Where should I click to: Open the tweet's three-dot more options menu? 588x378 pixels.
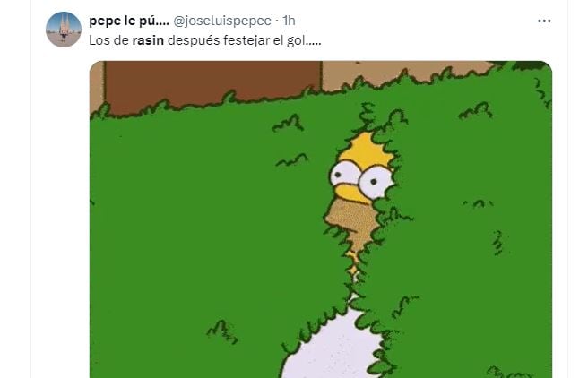coord(544,21)
